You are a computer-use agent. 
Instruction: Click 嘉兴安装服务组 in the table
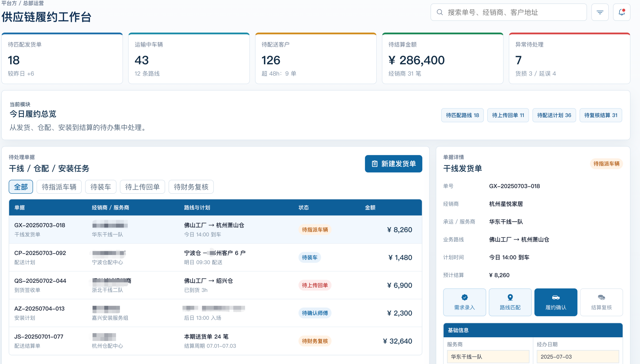pyautogui.click(x=110, y=318)
